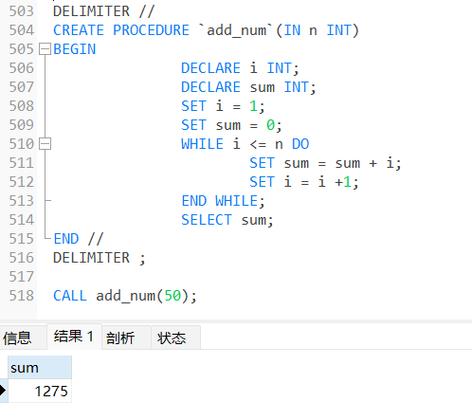The image size is (472, 420).
Task: Switch to the 结果 1 tab
Action: pos(74,336)
